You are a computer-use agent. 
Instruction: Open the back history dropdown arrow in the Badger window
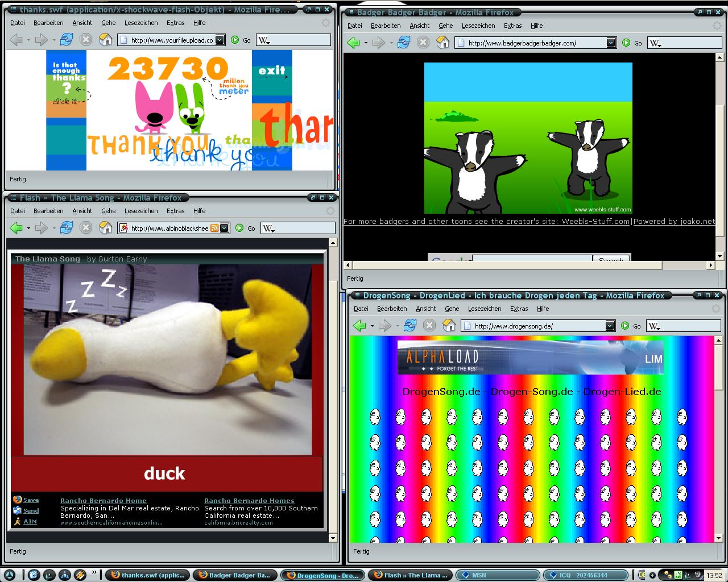click(x=366, y=43)
